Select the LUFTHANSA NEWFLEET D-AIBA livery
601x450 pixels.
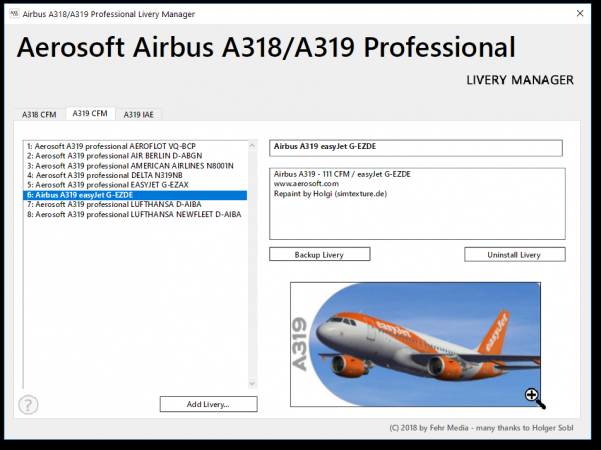point(135,215)
